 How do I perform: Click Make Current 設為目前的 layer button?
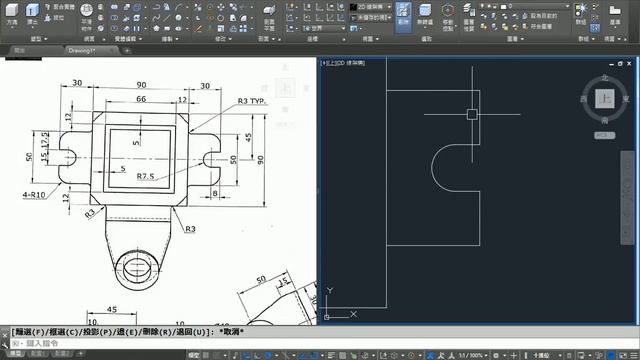pos(540,16)
